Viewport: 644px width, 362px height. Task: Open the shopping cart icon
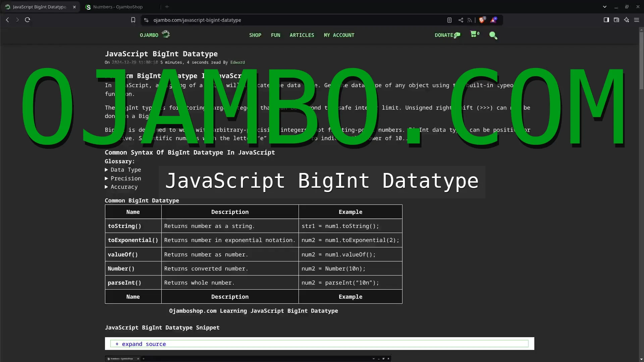tap(475, 34)
